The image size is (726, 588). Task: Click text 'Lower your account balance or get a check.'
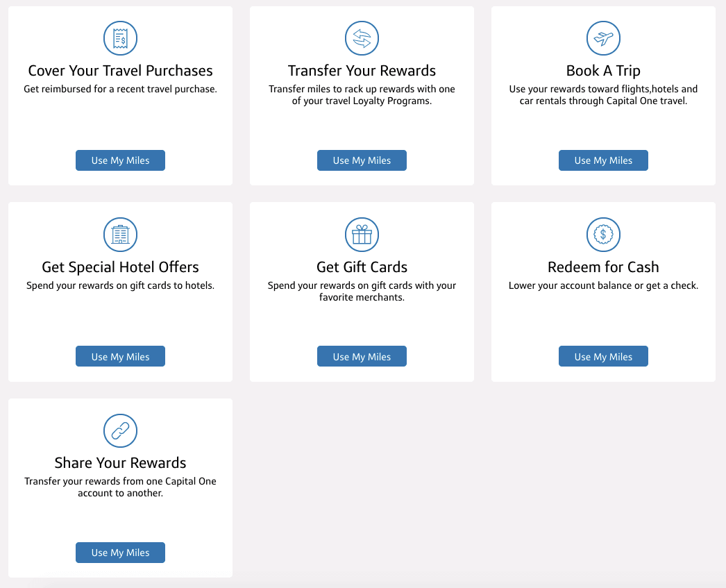coord(603,285)
